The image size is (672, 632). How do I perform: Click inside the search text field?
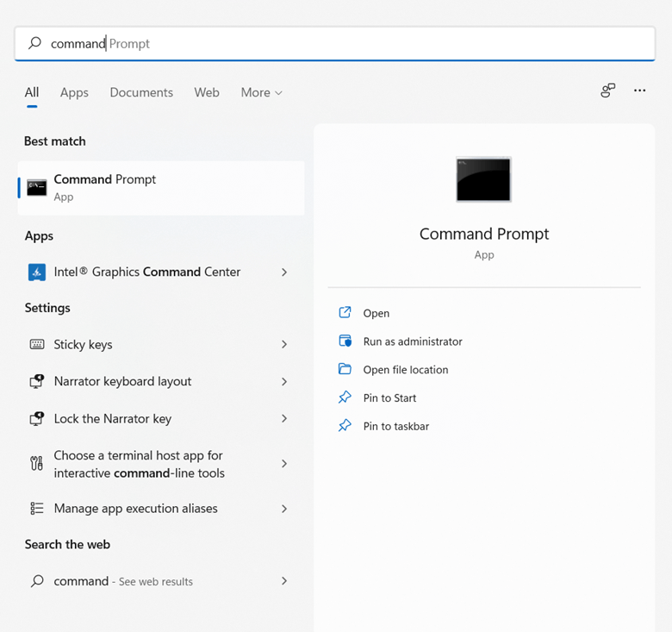[334, 43]
